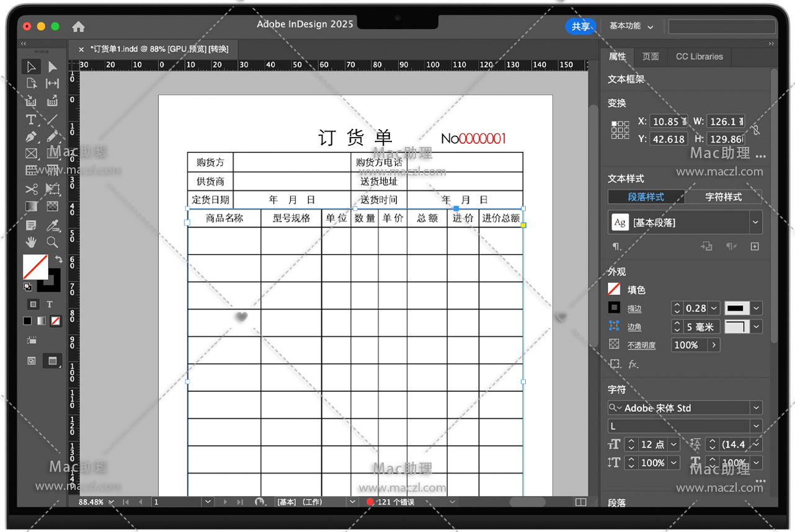Select the Zoom tool

tap(53, 242)
